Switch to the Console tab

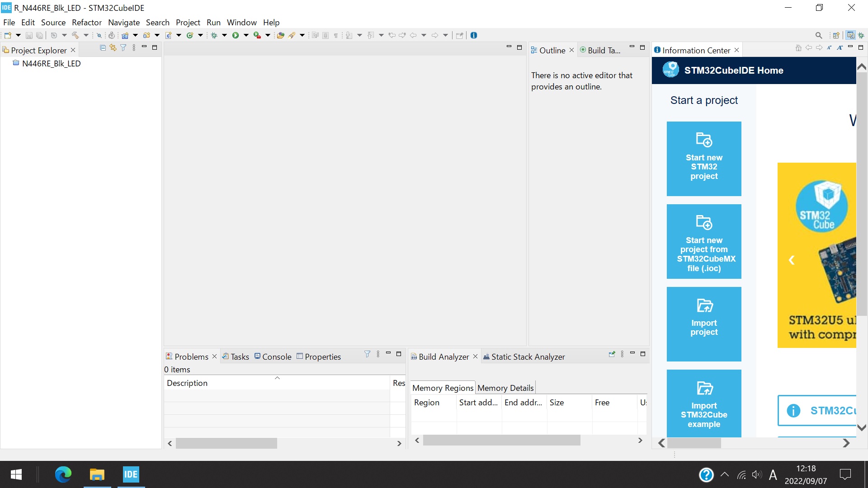point(273,357)
